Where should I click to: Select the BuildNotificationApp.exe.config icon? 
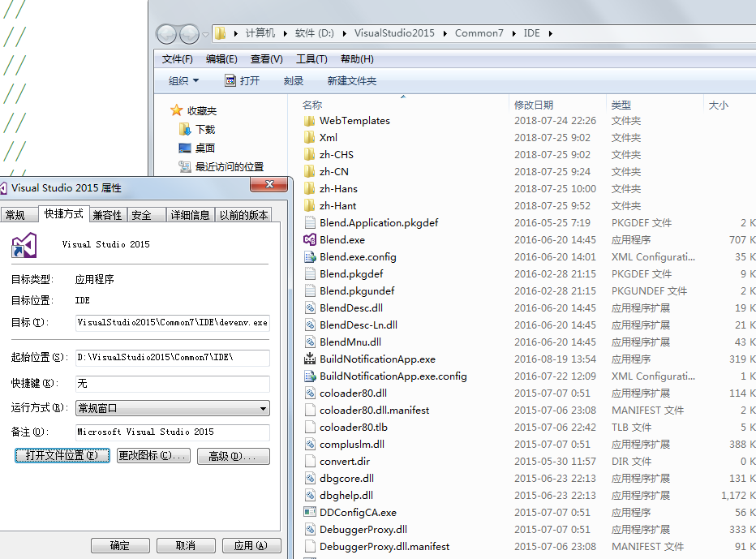[310, 376]
